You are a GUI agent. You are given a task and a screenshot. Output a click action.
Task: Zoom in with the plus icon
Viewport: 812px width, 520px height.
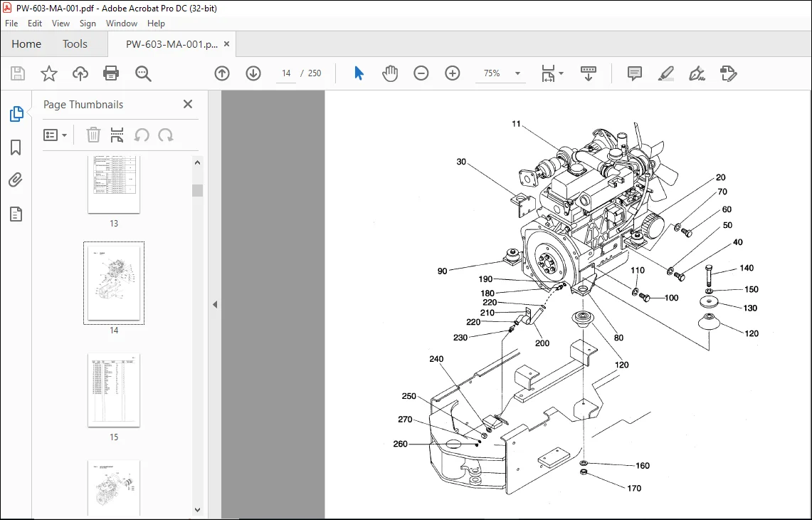click(x=453, y=73)
